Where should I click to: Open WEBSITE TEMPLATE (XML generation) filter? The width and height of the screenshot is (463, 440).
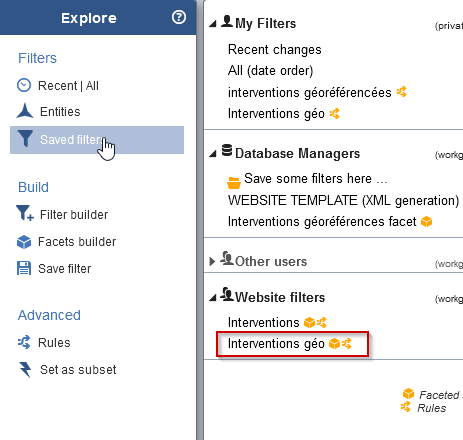(343, 201)
